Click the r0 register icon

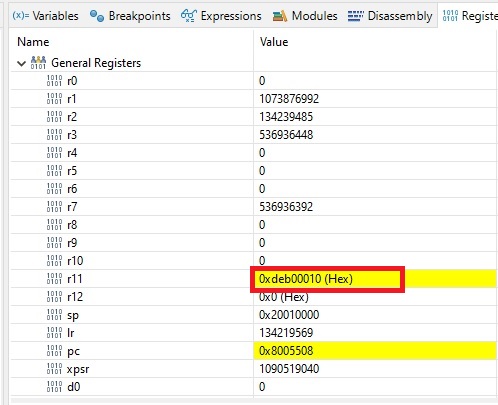click(54, 81)
